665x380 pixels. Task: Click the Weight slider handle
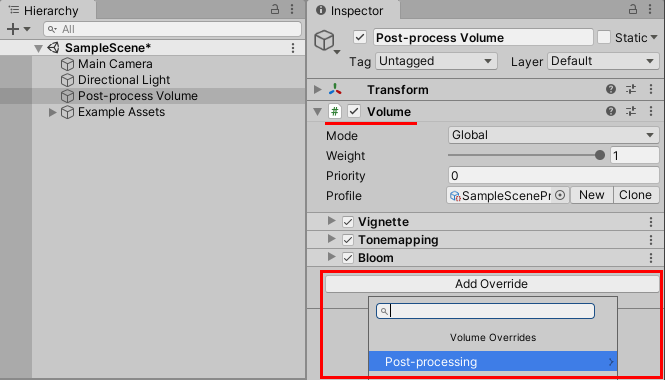600,155
